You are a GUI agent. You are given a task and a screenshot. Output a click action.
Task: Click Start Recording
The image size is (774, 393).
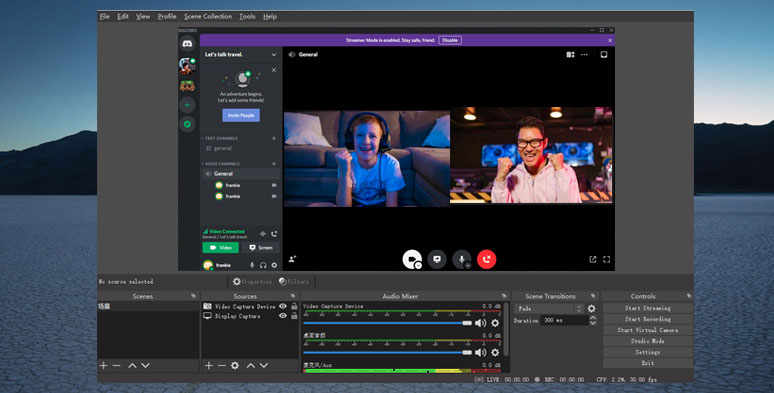[648, 319]
